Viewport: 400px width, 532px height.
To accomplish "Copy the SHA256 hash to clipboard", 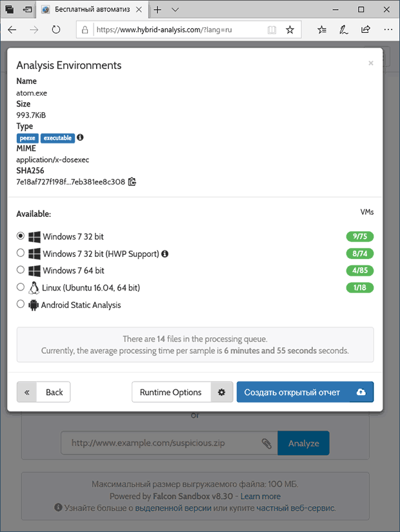I will (132, 182).
